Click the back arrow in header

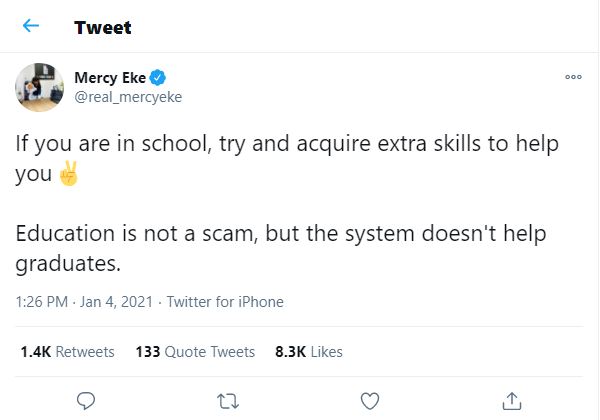31,27
